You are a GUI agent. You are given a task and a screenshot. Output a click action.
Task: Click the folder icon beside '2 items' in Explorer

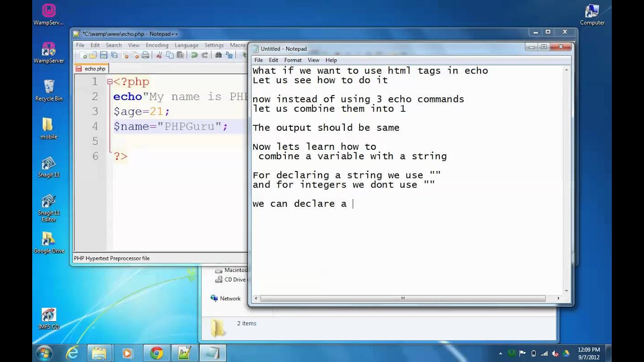pyautogui.click(x=218, y=327)
